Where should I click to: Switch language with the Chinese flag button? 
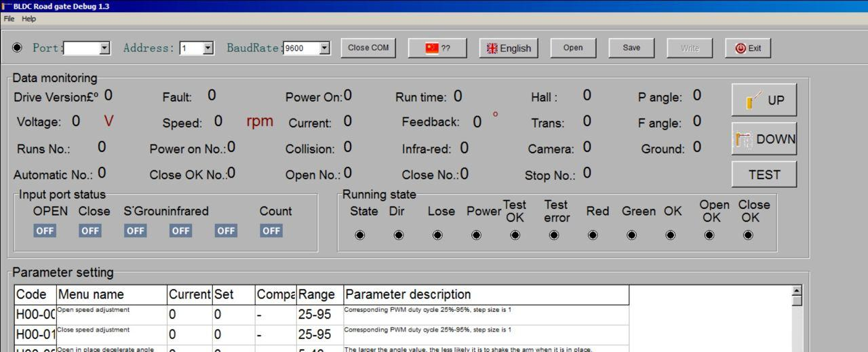coord(437,48)
